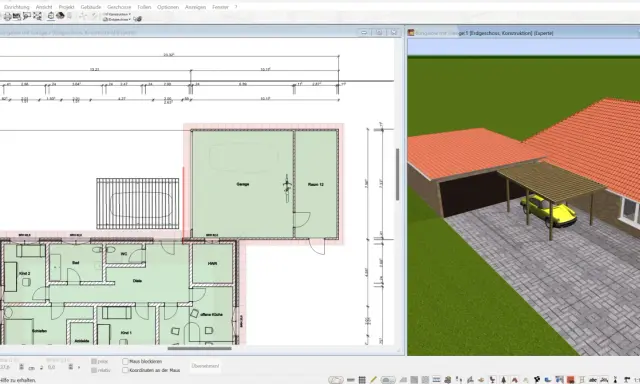This screenshot has width=640, height=384.
Task: Click the speech bubble icon in top toolbar
Action: point(27,16)
